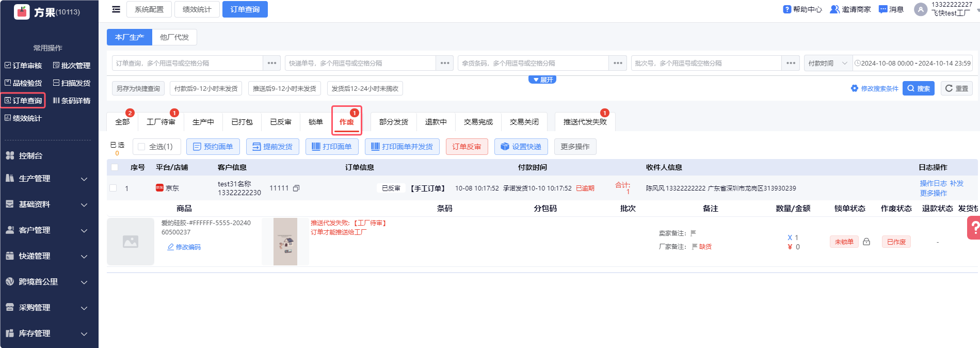
Task: Expand search filters with 展开 button
Action: pyautogui.click(x=542, y=80)
